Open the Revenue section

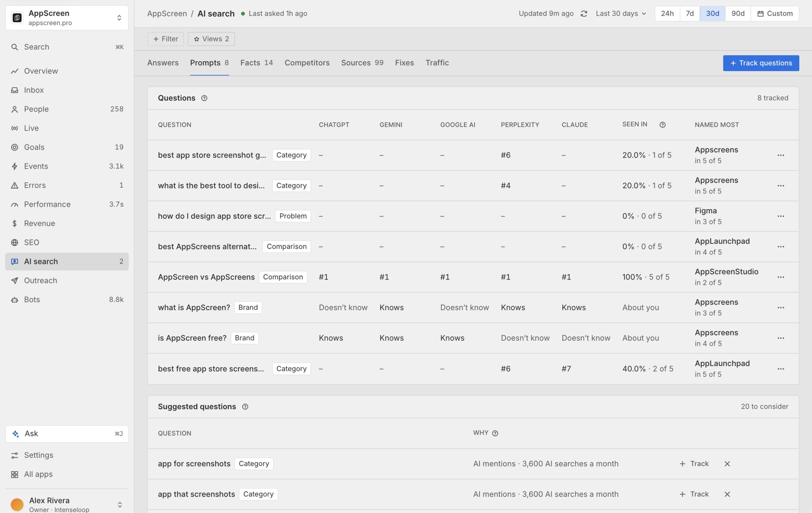pos(67,223)
